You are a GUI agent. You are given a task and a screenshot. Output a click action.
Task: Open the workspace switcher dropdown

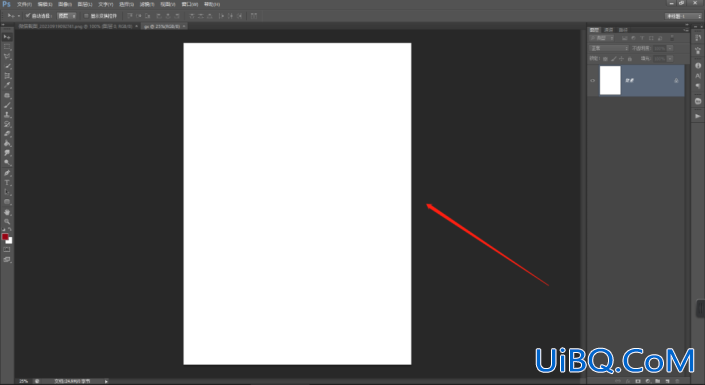(x=683, y=16)
